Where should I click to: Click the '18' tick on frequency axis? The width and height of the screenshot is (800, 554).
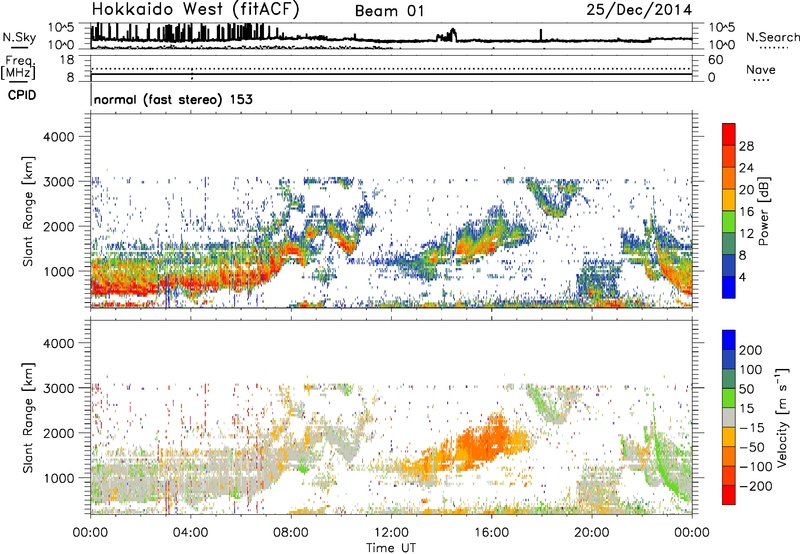(x=67, y=60)
